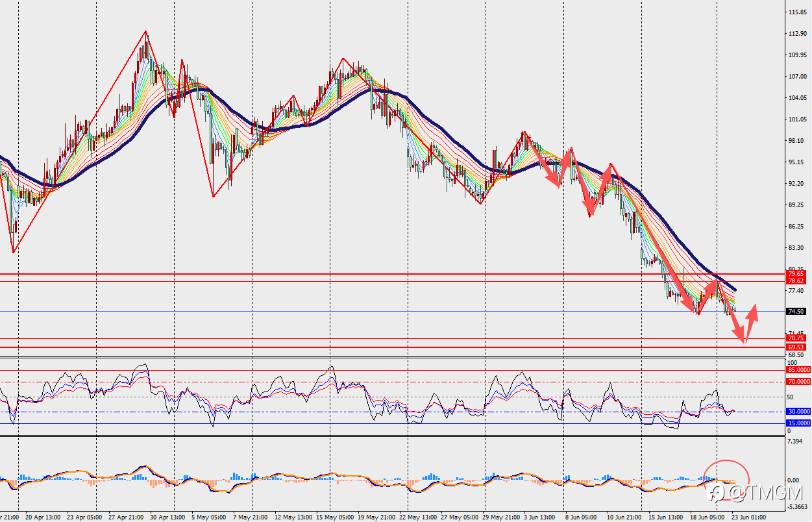This screenshot has width=812, height=522.
Task: Click the 5 May 05:00 time label
Action: click(x=208, y=517)
